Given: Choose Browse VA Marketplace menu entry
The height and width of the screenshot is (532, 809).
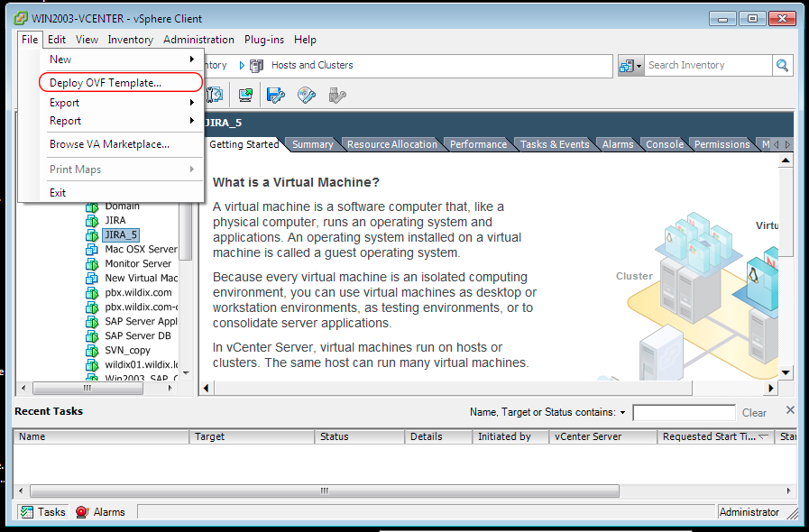Looking at the screenshot, I should point(109,144).
